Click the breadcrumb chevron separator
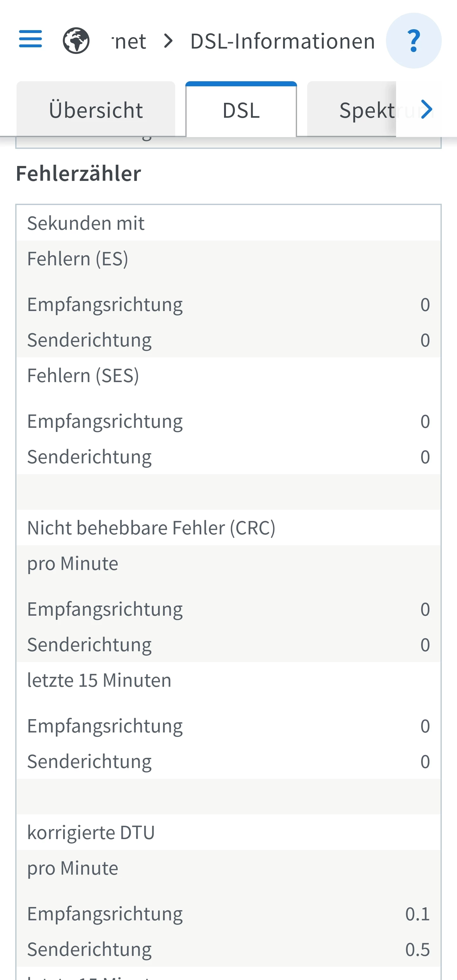This screenshot has height=980, width=457. (168, 41)
